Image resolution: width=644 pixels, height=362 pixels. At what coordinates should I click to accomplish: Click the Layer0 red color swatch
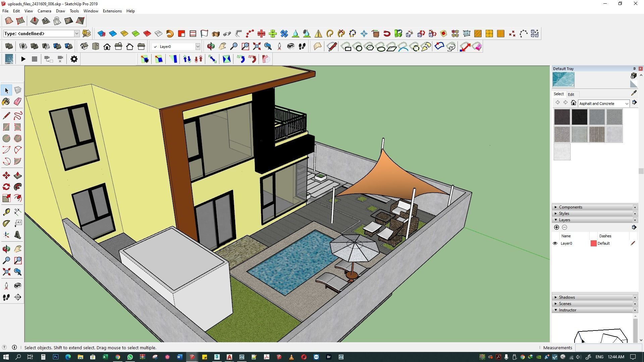click(x=593, y=243)
